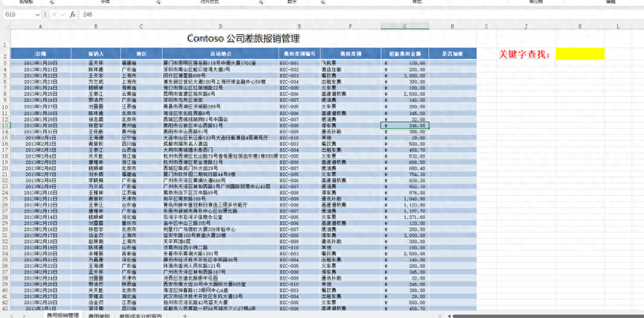The height and width of the screenshot is (318, 644).
Task: Click the 是否加班 header cell
Action: pos(452,54)
